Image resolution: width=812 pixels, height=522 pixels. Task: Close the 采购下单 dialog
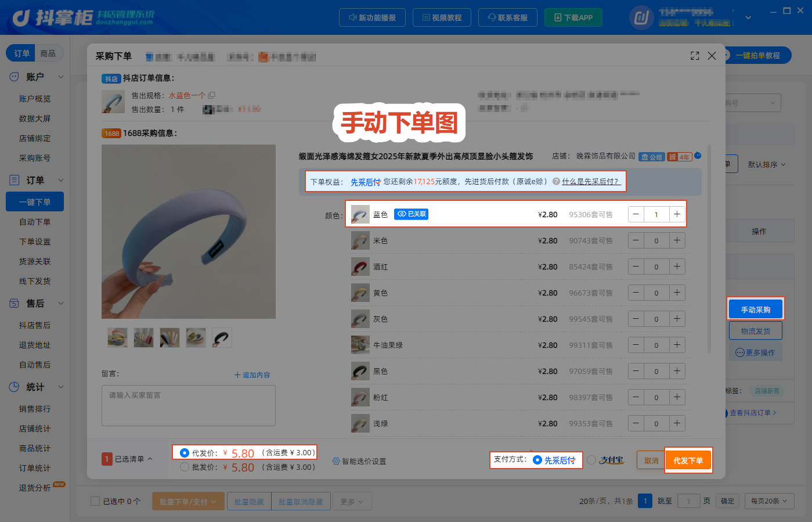pos(712,56)
